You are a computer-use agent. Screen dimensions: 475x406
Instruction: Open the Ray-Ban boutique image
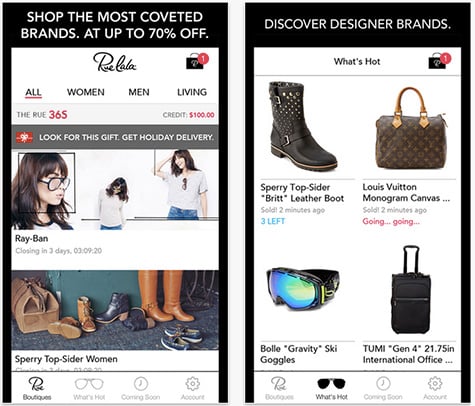[115, 190]
